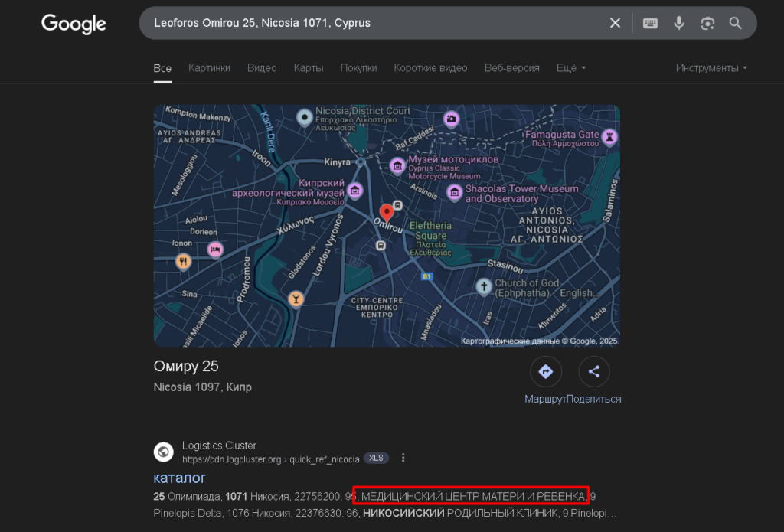Switch to the Карты tab
Image resolution: width=784 pixels, height=532 pixels.
[309, 68]
